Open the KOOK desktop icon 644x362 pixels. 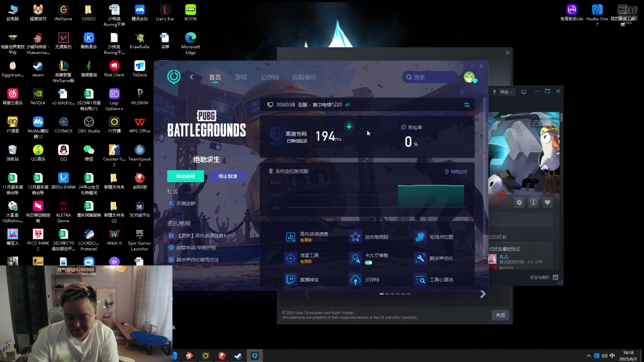click(x=191, y=13)
